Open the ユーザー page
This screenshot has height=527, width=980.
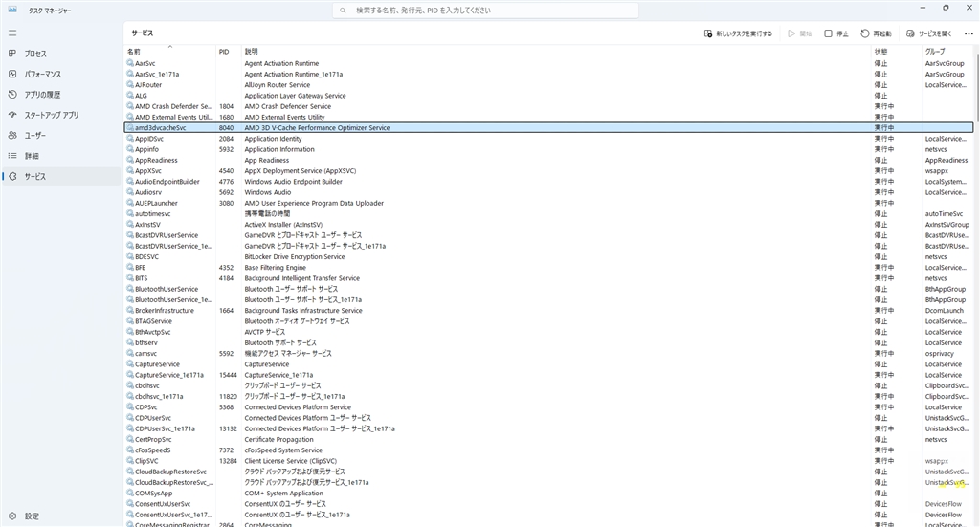[x=60, y=136]
